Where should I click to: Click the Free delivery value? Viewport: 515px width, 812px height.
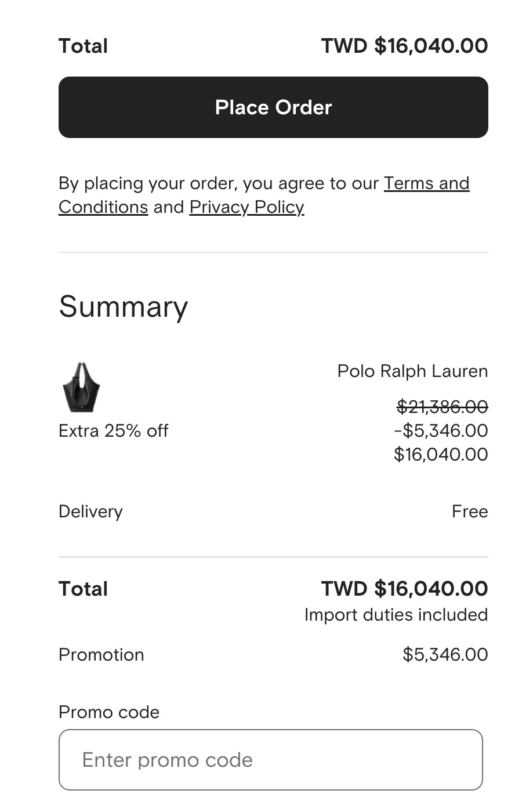tap(470, 512)
